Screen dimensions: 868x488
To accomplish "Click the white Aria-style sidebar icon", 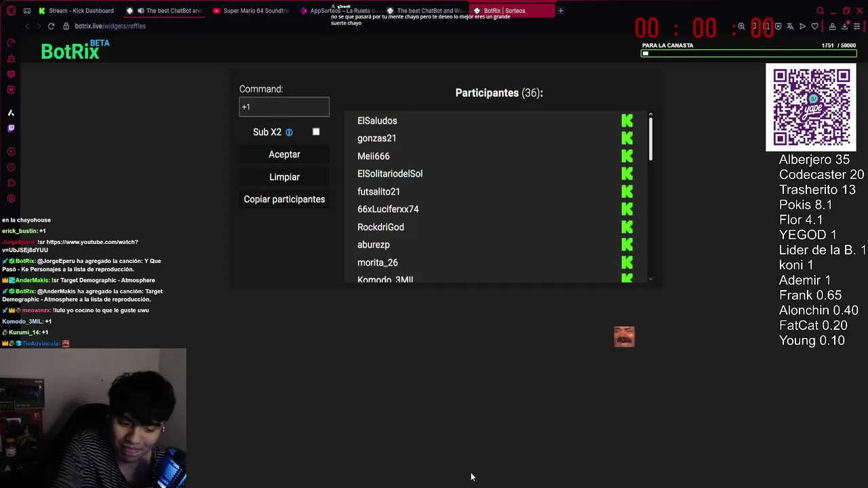I will pyautogui.click(x=11, y=113).
